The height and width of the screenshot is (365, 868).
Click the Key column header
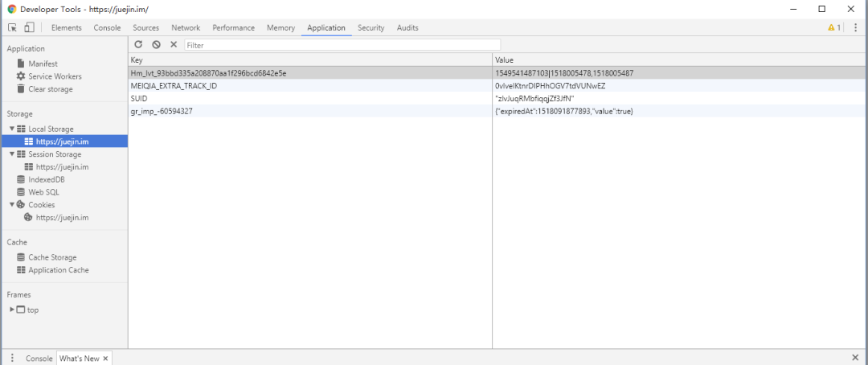[310, 59]
